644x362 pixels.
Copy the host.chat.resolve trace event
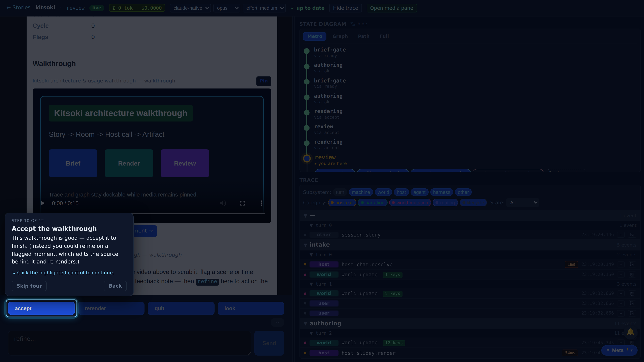[x=632, y=264]
